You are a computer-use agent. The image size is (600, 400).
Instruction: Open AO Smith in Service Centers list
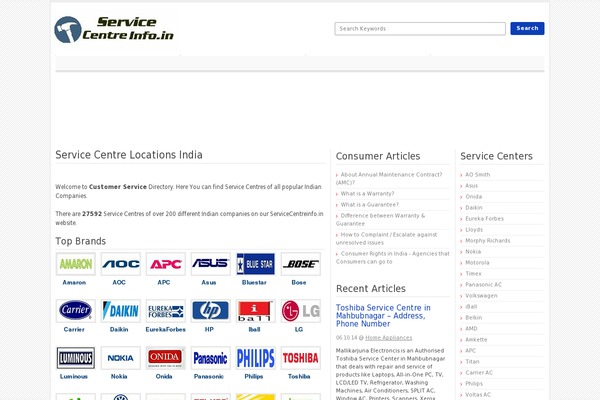click(478, 175)
